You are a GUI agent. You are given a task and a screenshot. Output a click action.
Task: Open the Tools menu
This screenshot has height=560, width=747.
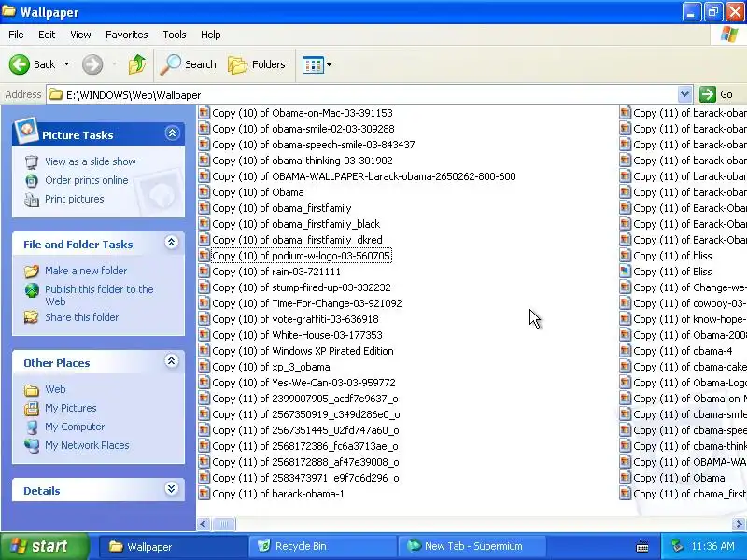[x=175, y=35]
